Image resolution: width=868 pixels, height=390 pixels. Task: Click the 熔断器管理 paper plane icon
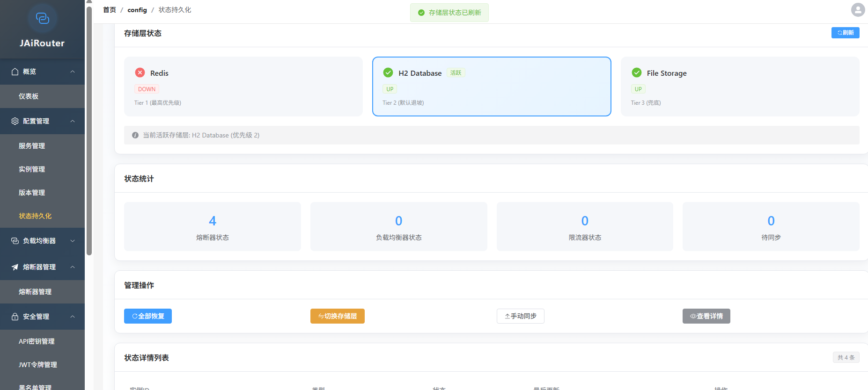(15, 267)
